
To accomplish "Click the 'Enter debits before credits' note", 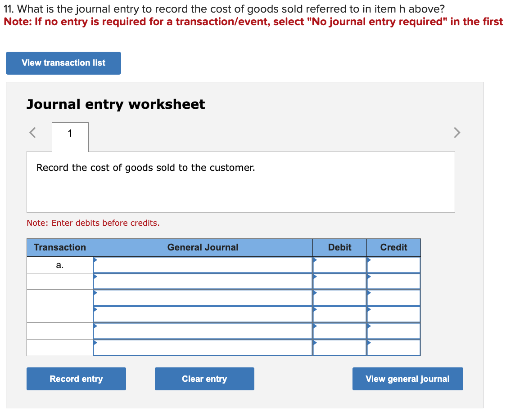I will [x=93, y=223].
